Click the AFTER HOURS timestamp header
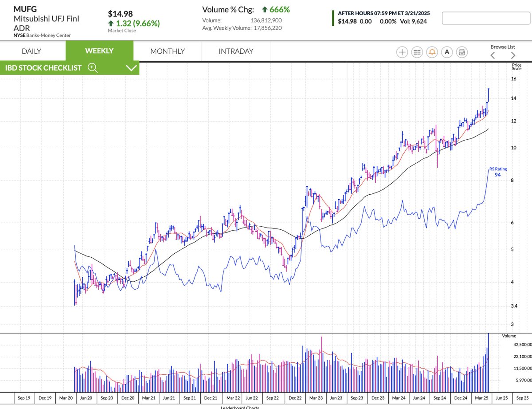 (x=383, y=13)
